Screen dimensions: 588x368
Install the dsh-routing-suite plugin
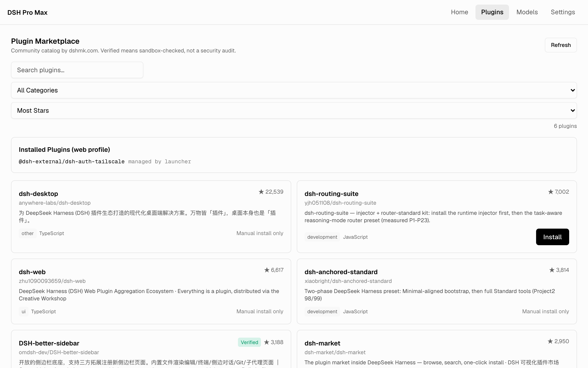[x=552, y=237]
